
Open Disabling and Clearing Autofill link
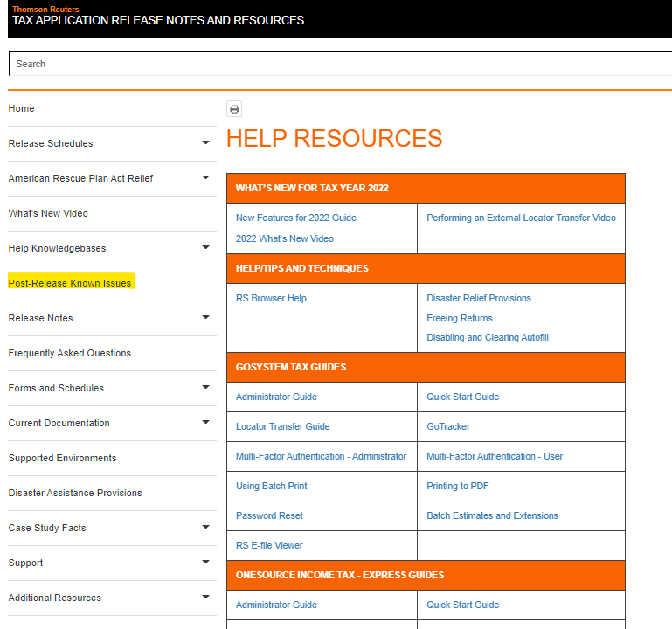click(488, 337)
